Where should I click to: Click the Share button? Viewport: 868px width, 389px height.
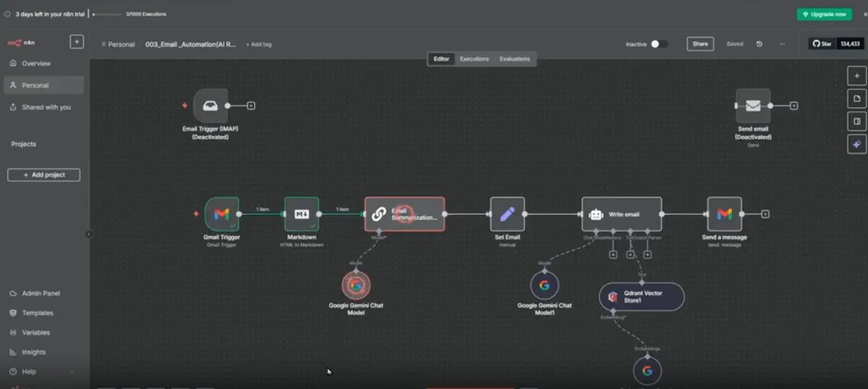[x=700, y=44]
